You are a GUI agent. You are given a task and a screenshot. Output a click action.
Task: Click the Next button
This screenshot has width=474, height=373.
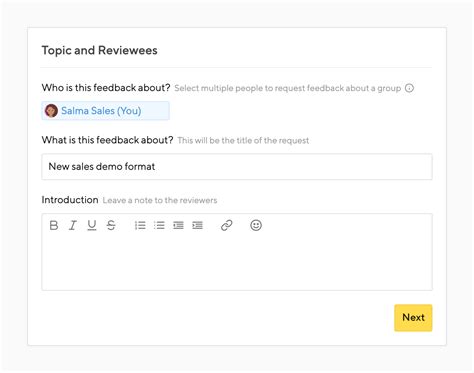[x=413, y=317]
